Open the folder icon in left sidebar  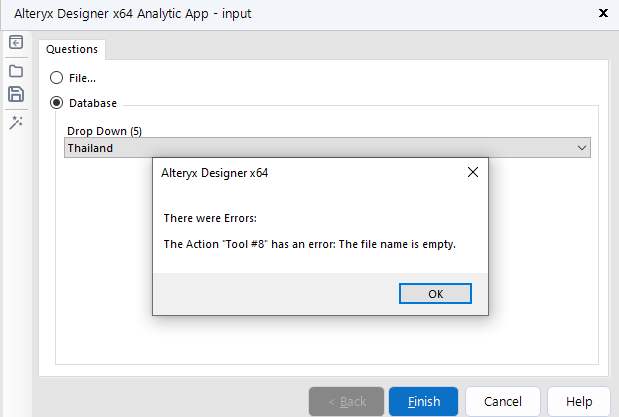click(x=16, y=70)
